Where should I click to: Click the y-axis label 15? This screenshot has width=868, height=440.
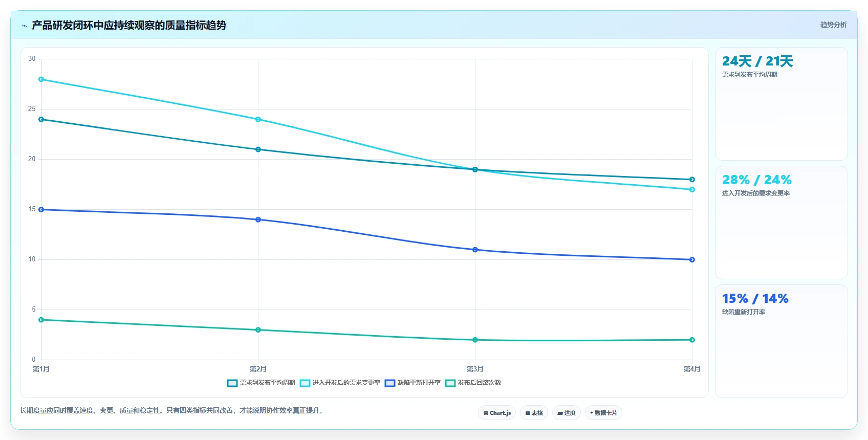pyautogui.click(x=32, y=209)
